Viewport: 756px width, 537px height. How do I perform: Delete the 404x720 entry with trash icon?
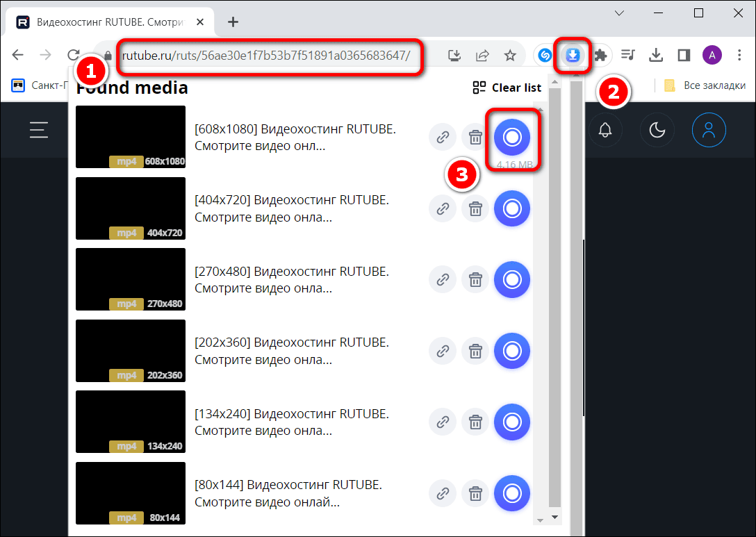click(475, 208)
